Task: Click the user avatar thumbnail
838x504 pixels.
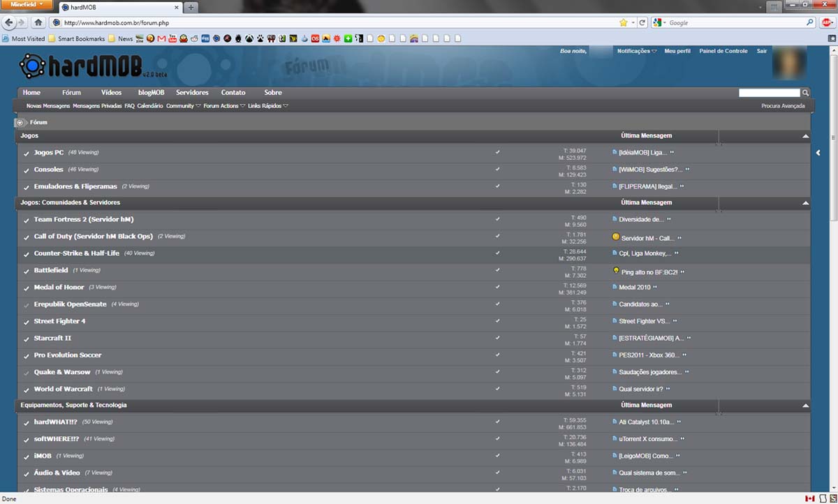Action: [x=789, y=62]
